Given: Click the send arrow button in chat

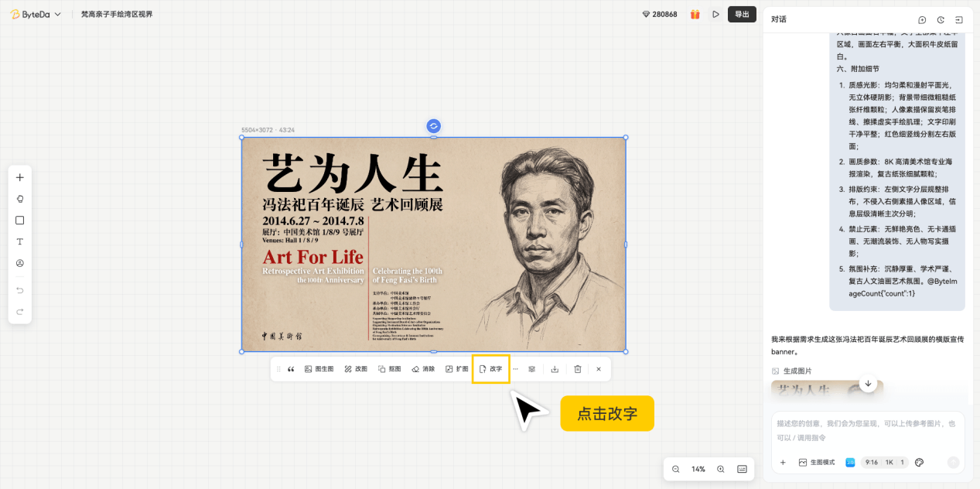Looking at the screenshot, I should (x=953, y=462).
